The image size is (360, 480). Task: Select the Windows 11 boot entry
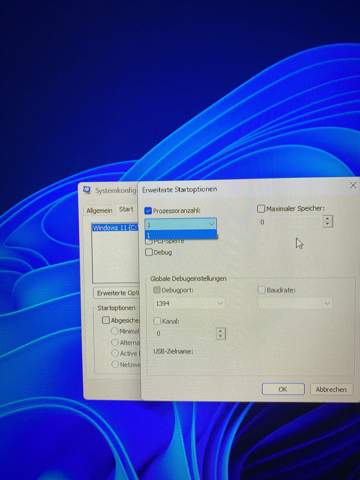click(x=115, y=228)
